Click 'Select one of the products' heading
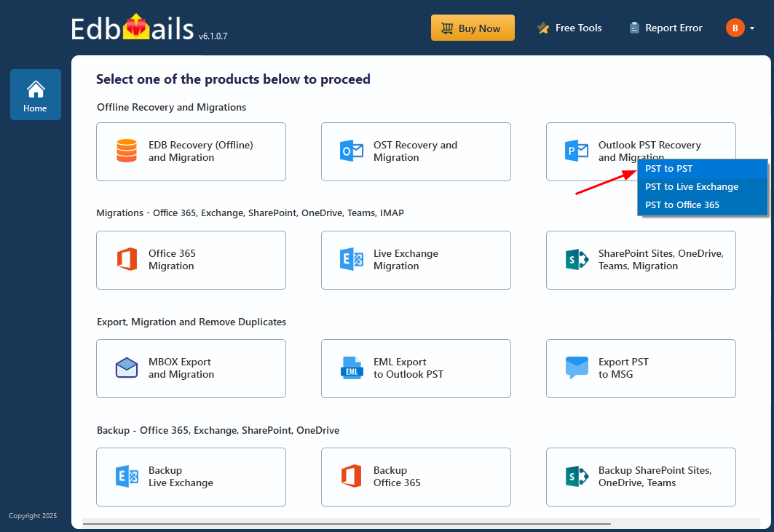The image size is (774, 532). click(x=233, y=79)
